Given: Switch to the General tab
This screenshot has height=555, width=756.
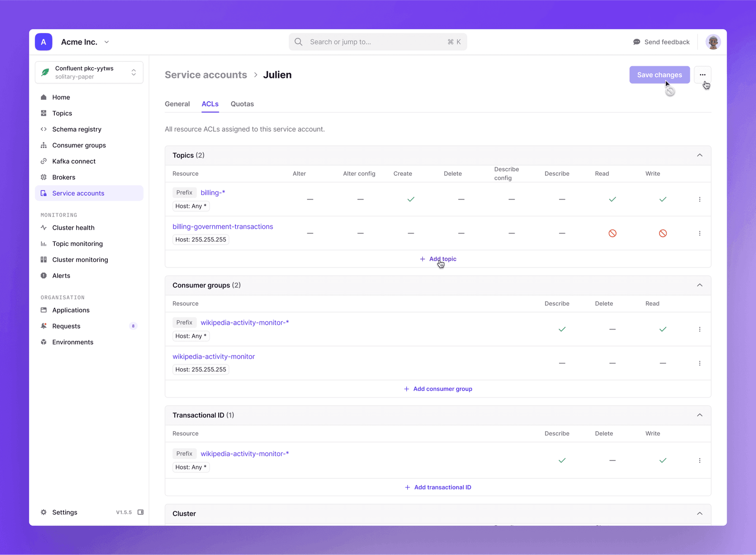Looking at the screenshot, I should (x=177, y=104).
